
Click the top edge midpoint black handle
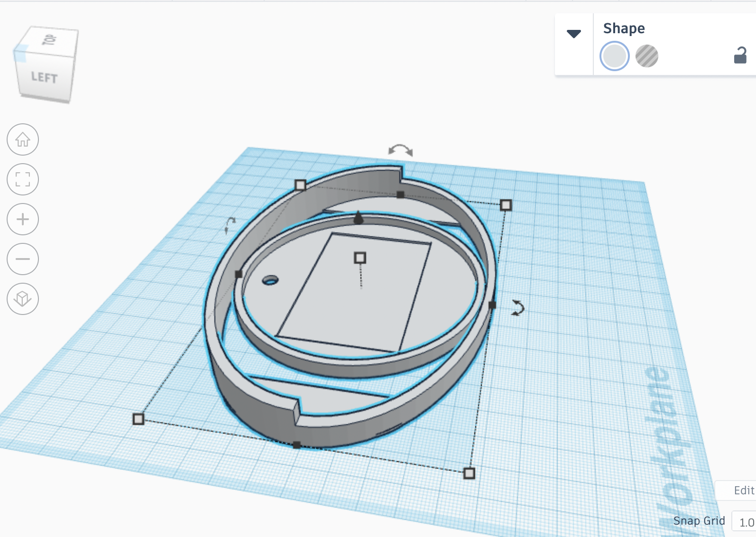click(400, 194)
